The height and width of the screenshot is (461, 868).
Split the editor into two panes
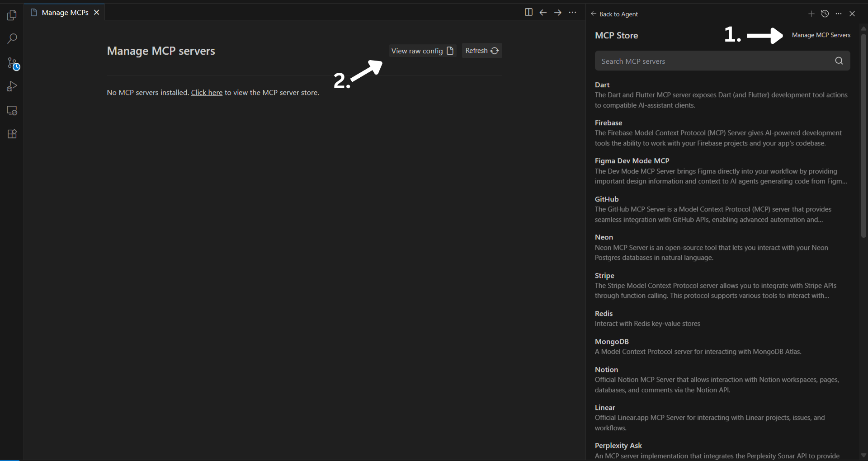pyautogui.click(x=528, y=12)
